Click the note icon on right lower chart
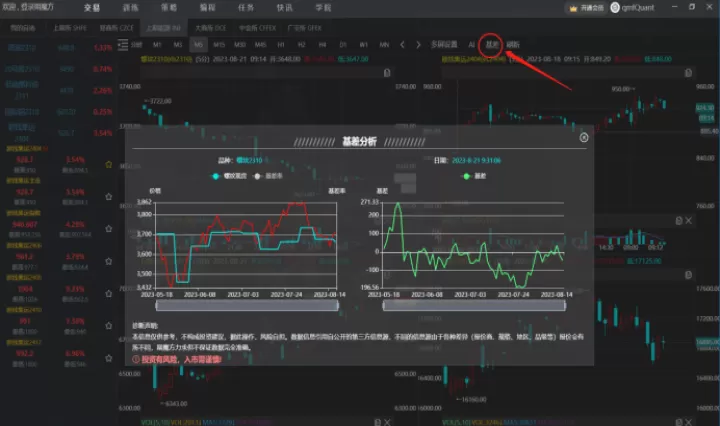This screenshot has width=720, height=426. (x=688, y=275)
